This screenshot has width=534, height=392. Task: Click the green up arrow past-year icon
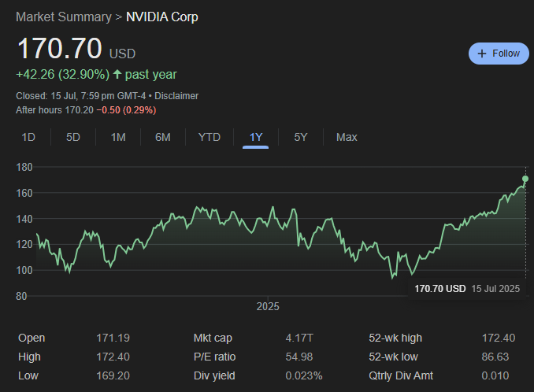click(117, 74)
